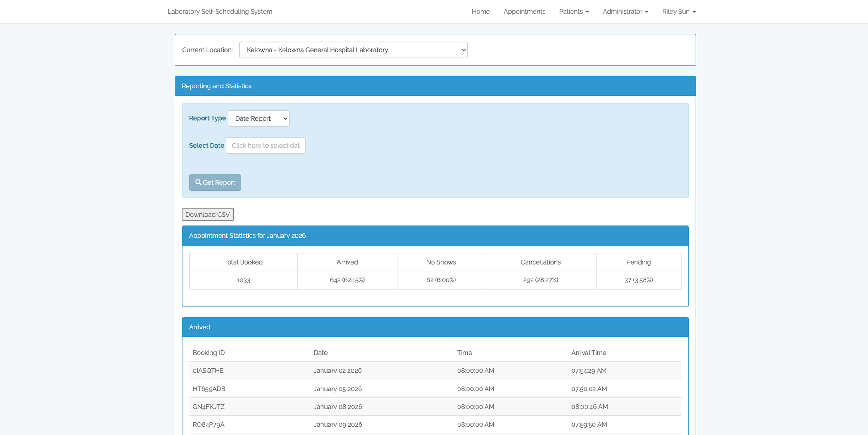Click the Reporting and Statistics panel heading
The height and width of the screenshot is (435, 868).
point(216,86)
